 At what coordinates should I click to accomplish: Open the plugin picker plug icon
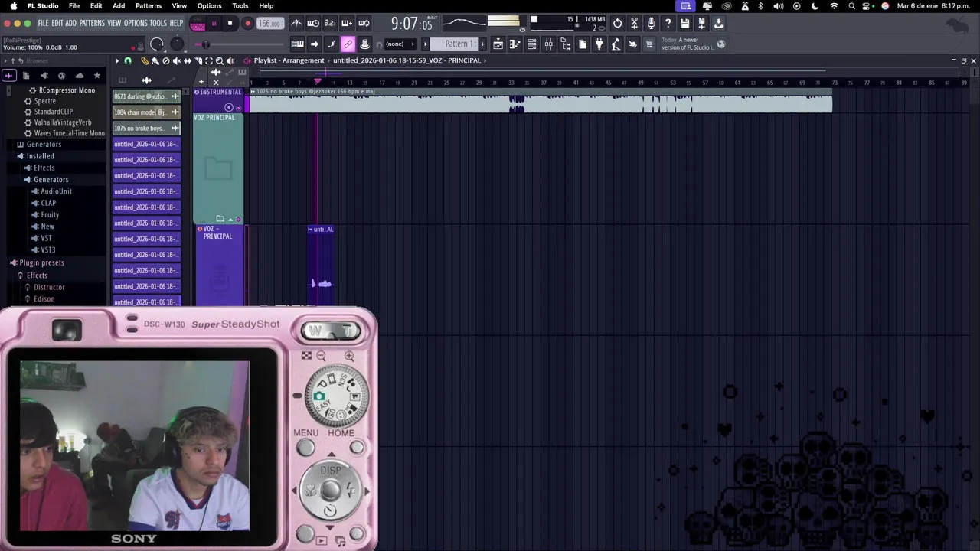click(599, 44)
